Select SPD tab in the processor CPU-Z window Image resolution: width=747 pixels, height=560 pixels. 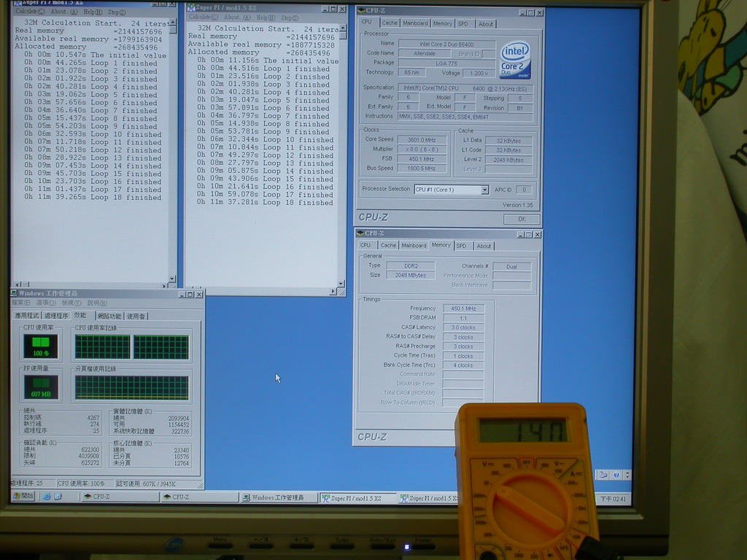pos(463,23)
